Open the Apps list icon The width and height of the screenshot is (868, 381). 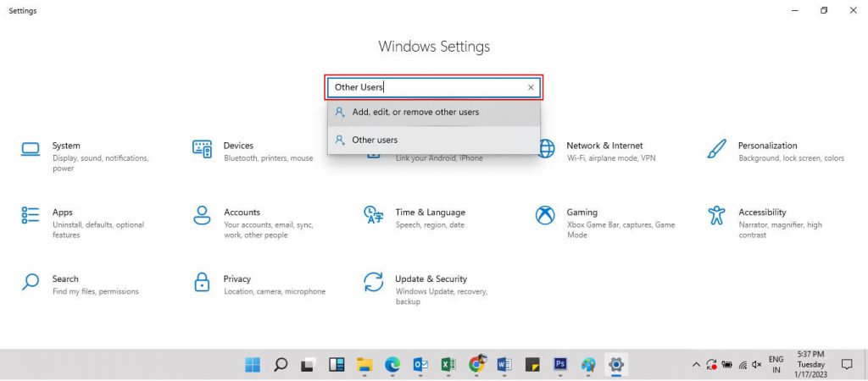tap(31, 215)
